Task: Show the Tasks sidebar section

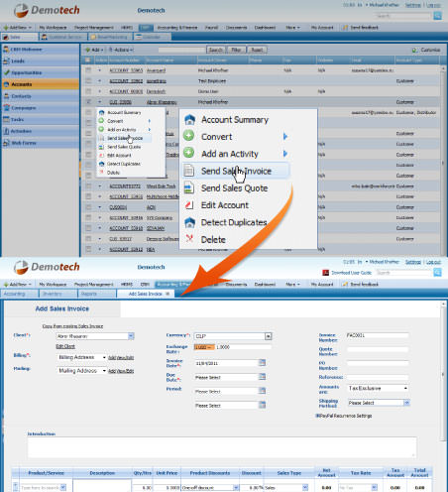Action: pos(40,119)
